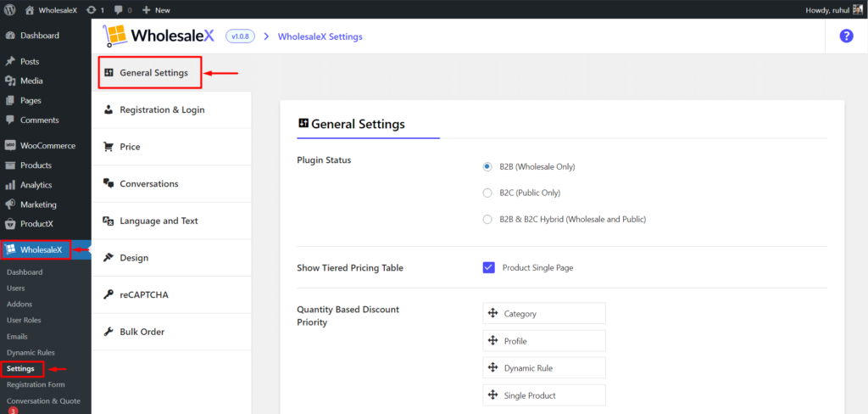Click the Language and Text translate icon
The image size is (868, 414).
pyautogui.click(x=108, y=221)
